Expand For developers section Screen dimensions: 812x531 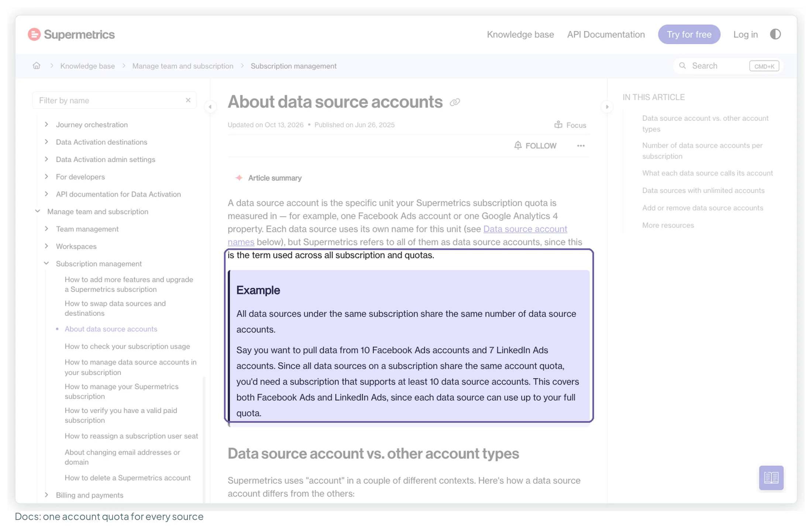click(47, 176)
